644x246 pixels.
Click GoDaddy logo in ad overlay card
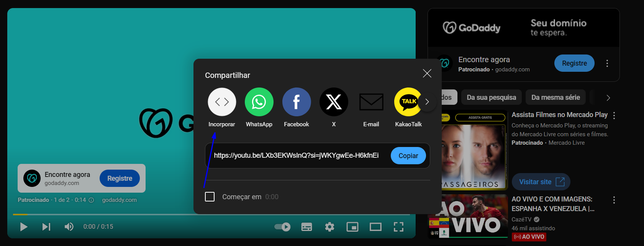click(32, 178)
